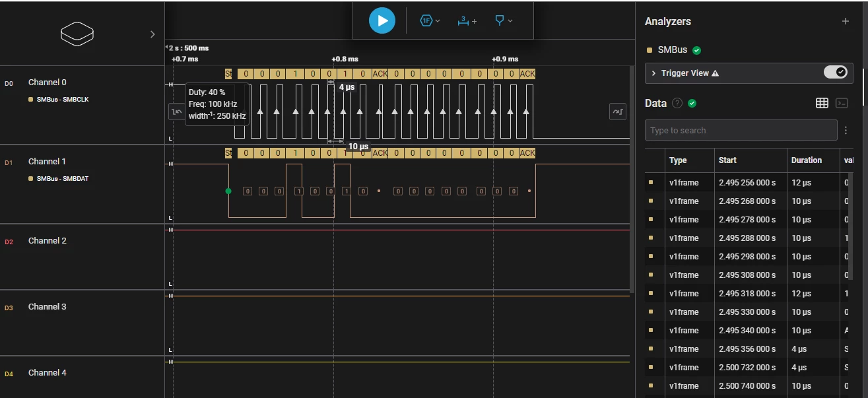
Task: Open the timing marker dropdown
Action: 504,21
